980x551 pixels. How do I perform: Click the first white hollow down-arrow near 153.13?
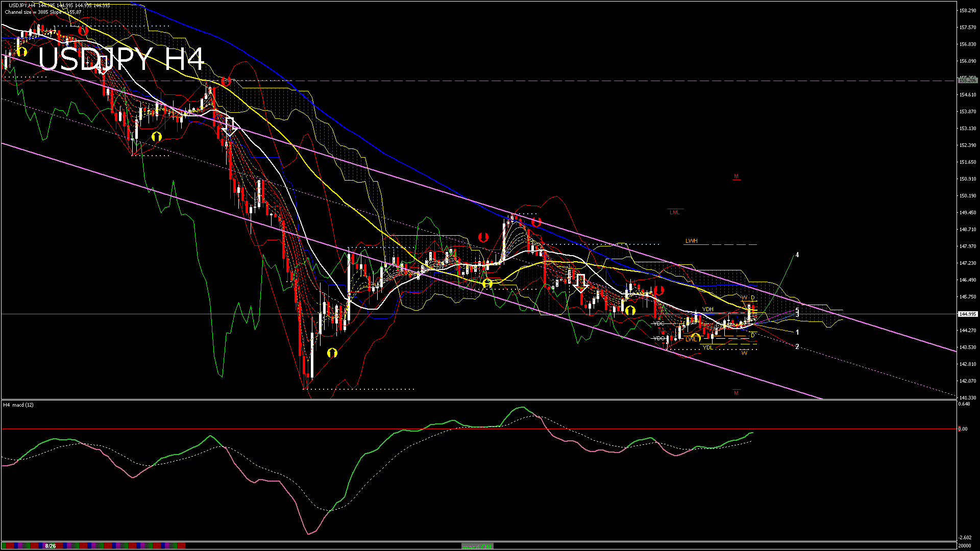click(230, 127)
